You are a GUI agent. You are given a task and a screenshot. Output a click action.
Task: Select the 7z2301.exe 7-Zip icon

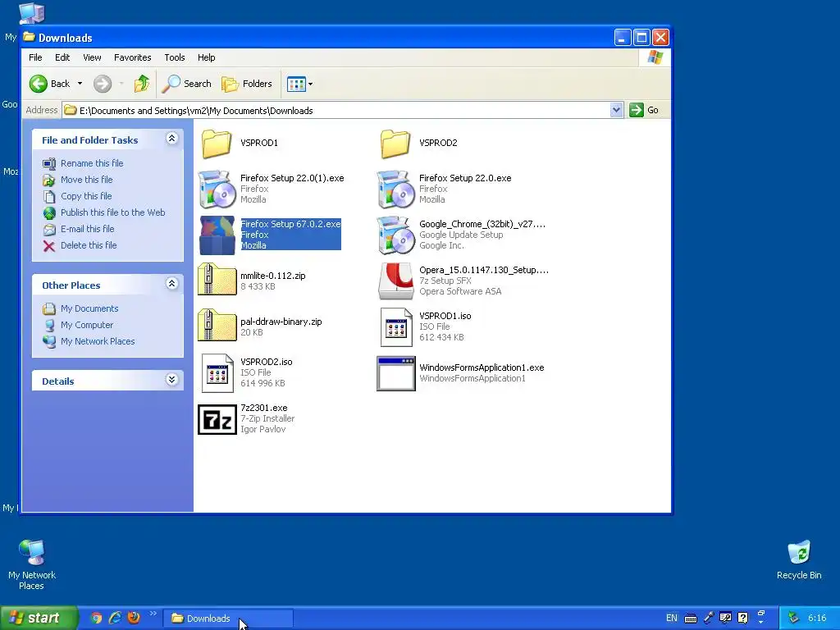click(x=217, y=419)
